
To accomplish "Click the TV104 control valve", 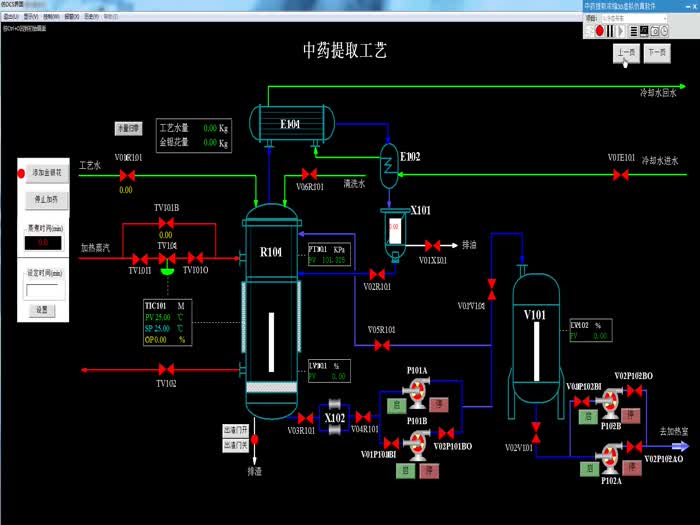I will pyautogui.click(x=167, y=259).
